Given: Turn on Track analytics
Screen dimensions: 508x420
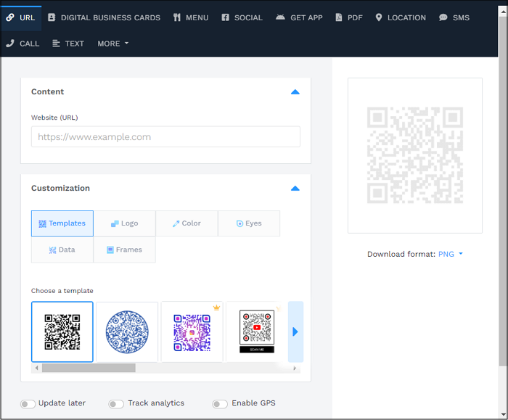Looking at the screenshot, I should [x=116, y=404].
